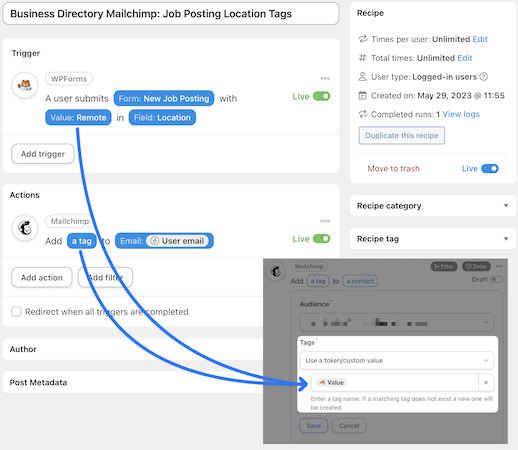Click Save in the Mailchimp popup

pos(314,426)
